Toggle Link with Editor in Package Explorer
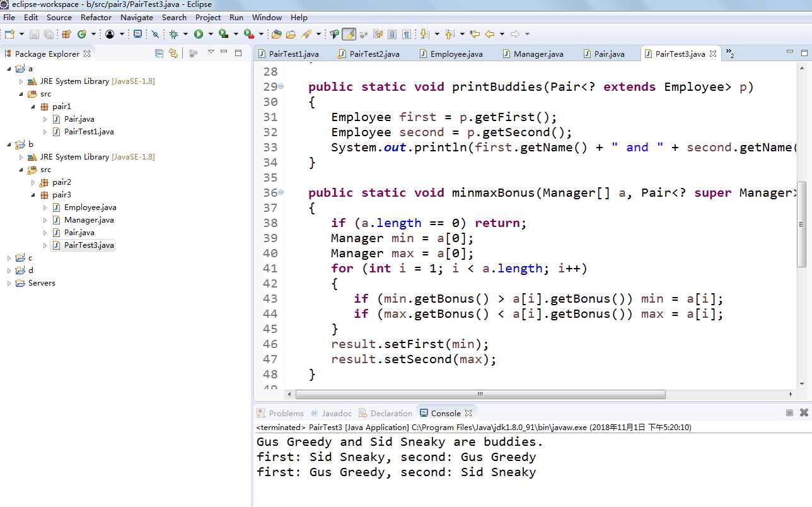This screenshot has width=812, height=507. (x=173, y=54)
